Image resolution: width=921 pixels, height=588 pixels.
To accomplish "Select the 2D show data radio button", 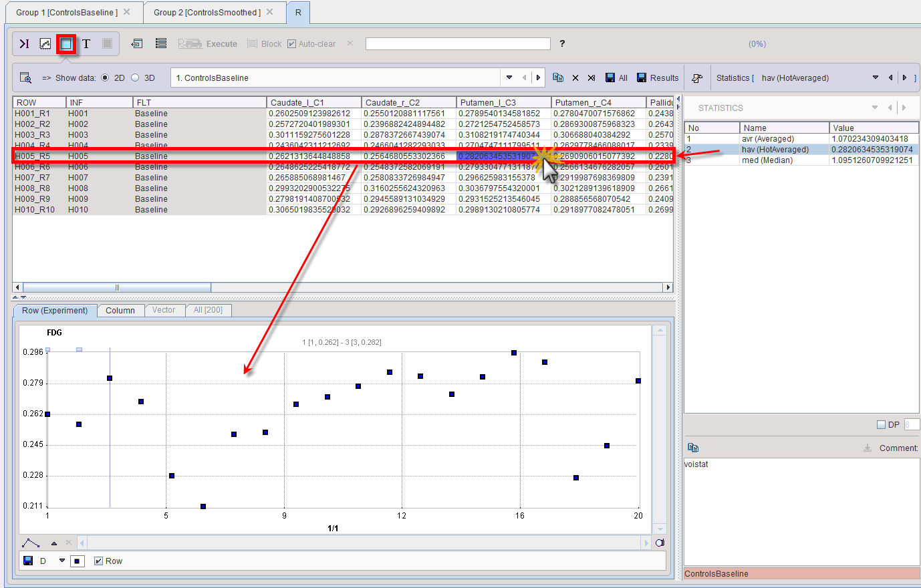I will 105,78.
